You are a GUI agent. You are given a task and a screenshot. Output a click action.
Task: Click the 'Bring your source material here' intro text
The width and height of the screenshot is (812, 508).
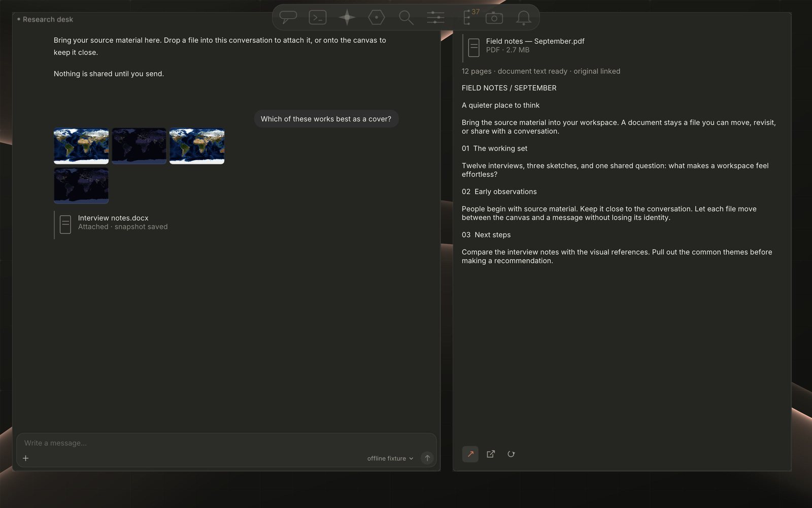pos(220,46)
